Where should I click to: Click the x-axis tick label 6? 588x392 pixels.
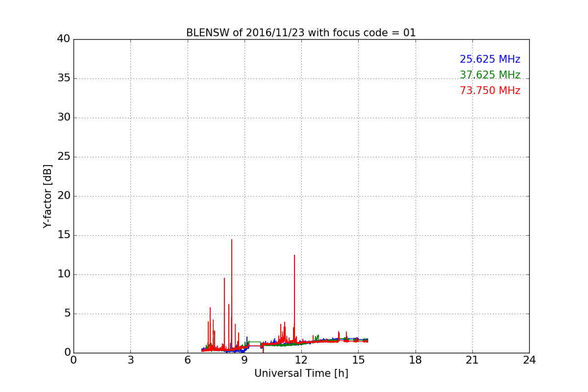[x=188, y=360]
